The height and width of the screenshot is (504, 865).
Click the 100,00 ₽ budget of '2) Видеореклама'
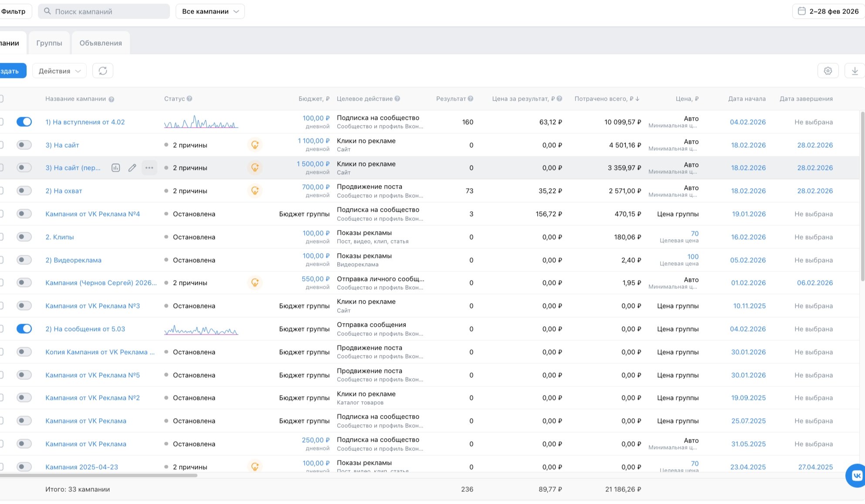pos(316,256)
